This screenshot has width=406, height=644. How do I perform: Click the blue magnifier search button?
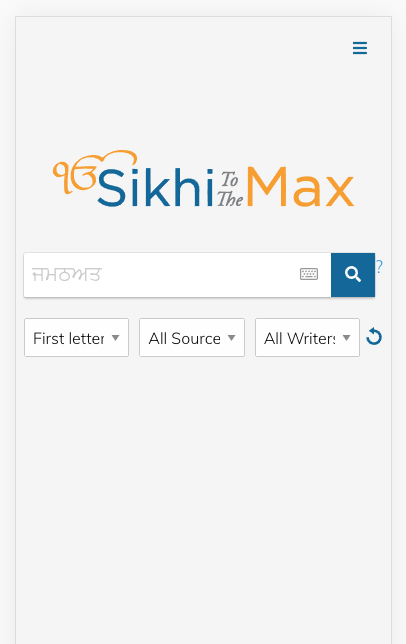coord(353,275)
